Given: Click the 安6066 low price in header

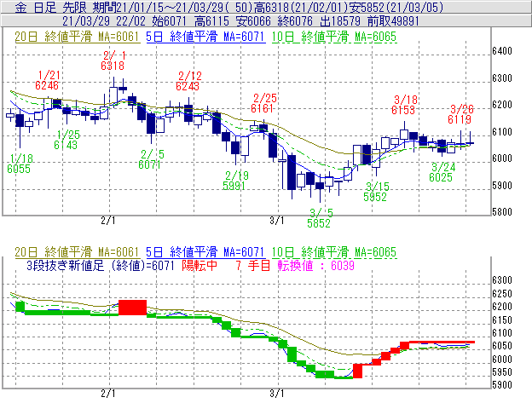Looking at the screenshot, I should pos(253,21).
